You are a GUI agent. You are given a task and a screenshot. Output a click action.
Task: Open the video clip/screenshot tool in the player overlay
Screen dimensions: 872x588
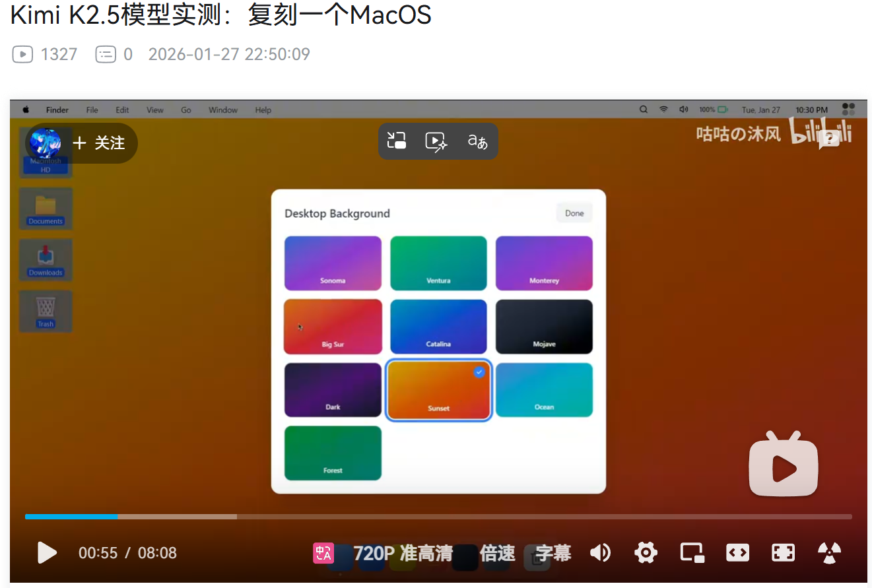(397, 141)
